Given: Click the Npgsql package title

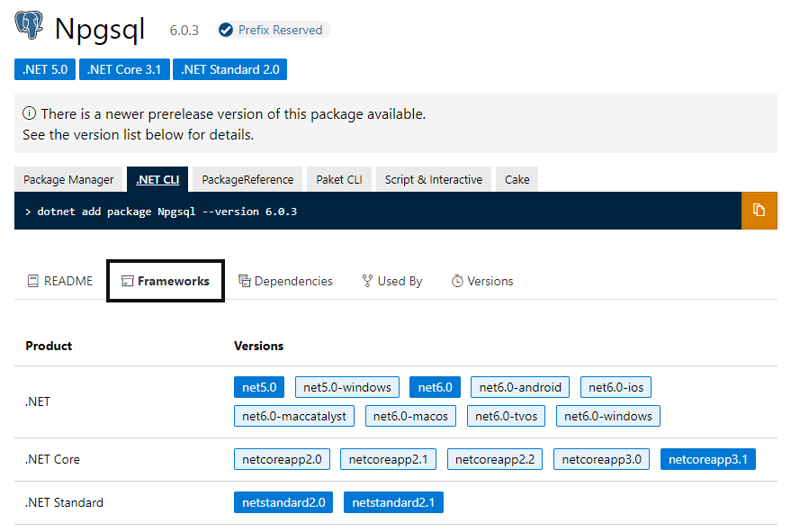Looking at the screenshot, I should 100,30.
